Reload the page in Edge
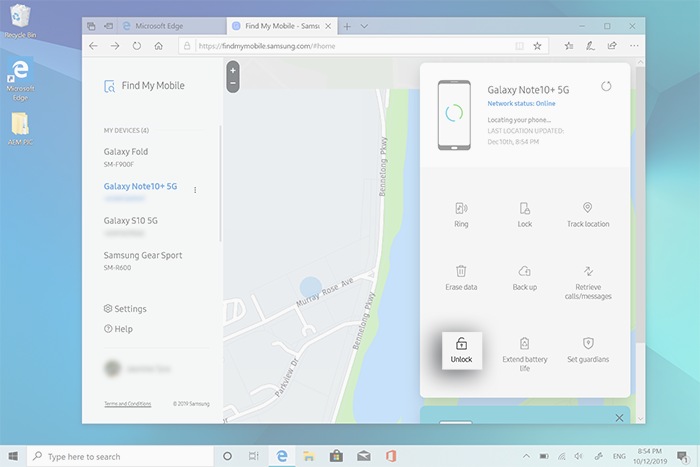The image size is (700, 467). (x=137, y=46)
